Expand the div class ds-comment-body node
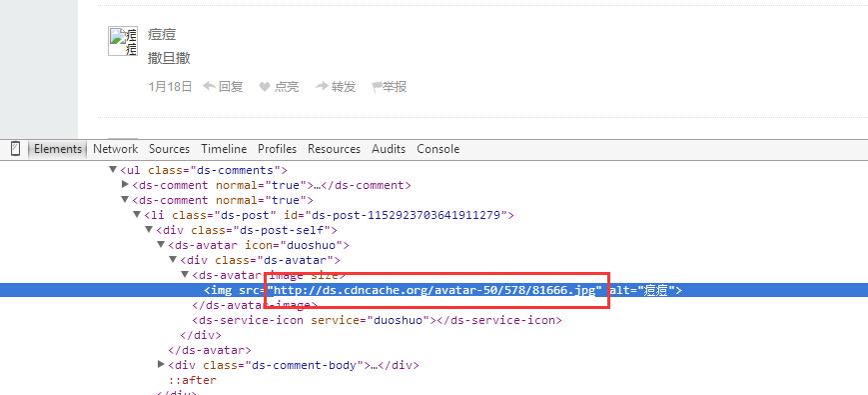 coord(161,364)
